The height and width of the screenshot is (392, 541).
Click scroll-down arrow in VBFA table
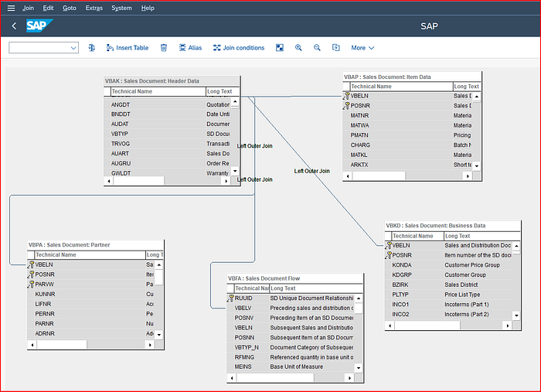point(359,368)
